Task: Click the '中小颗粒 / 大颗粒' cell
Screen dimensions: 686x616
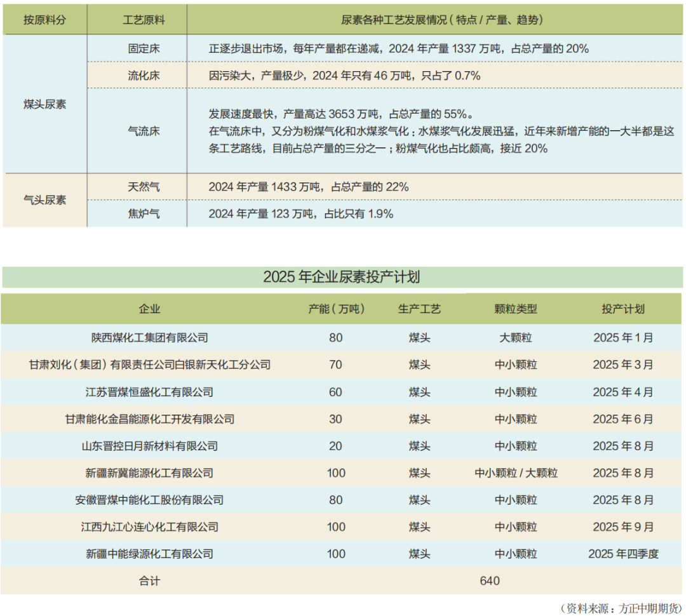Action: coord(516,473)
